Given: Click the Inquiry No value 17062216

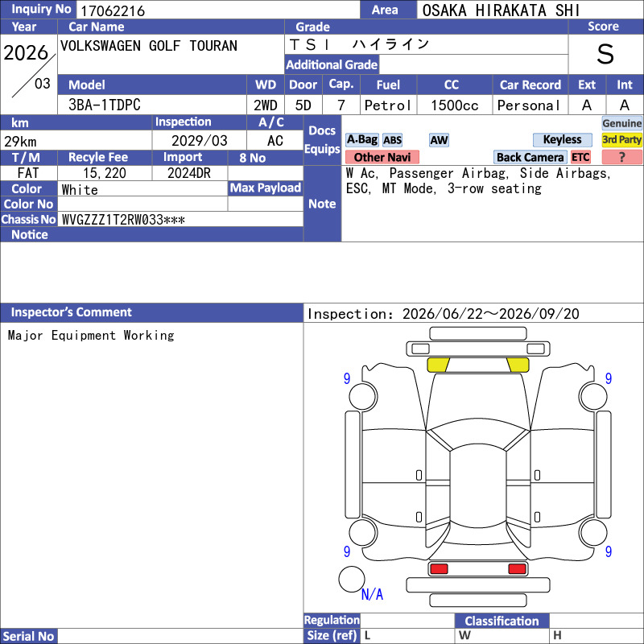Looking at the screenshot, I should (x=113, y=10).
